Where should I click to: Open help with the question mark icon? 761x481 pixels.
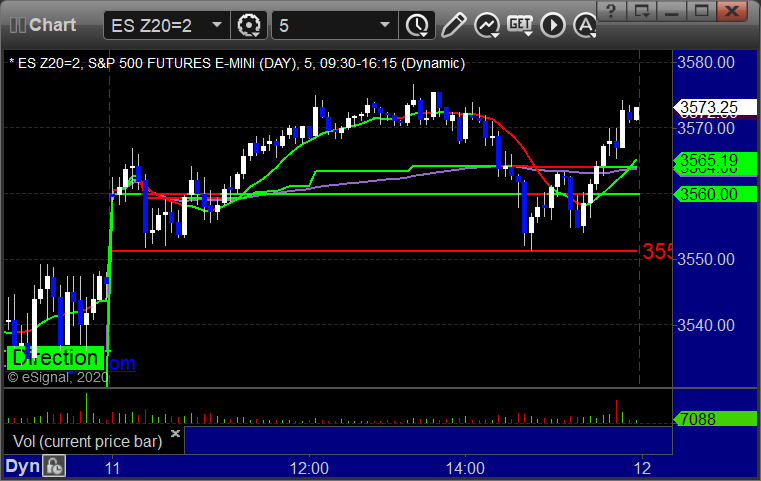611,10
